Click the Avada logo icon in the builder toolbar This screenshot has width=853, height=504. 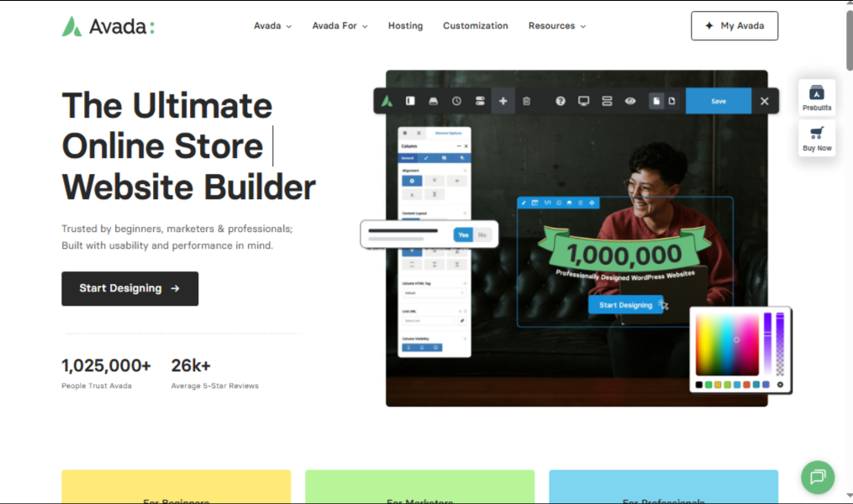[x=387, y=101]
